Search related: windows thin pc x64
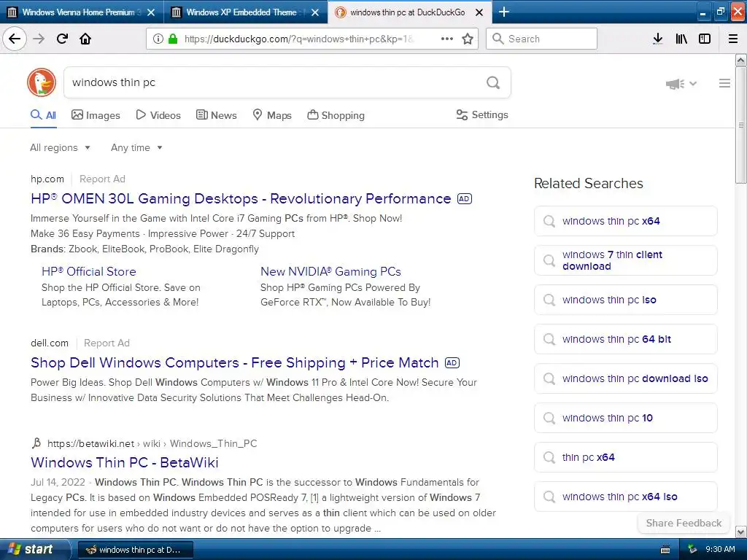The height and width of the screenshot is (560, 747). [x=625, y=221]
